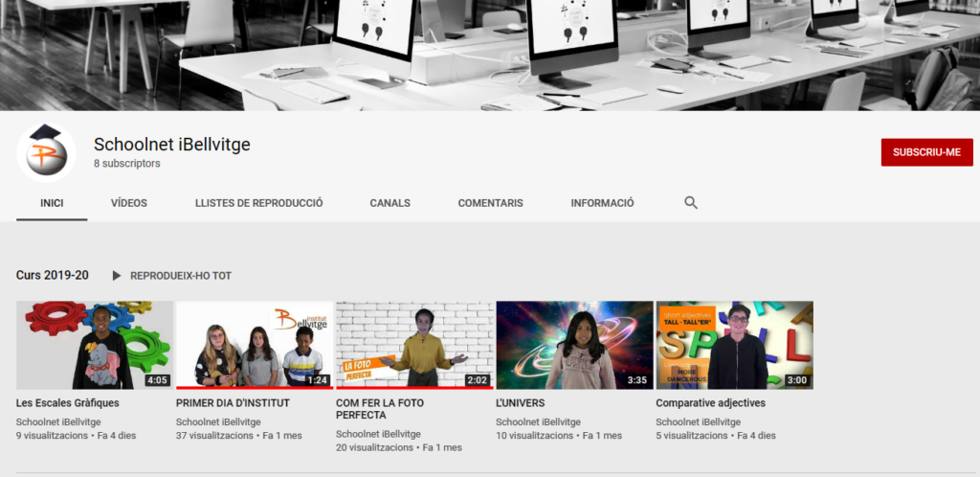Click channel name under Les Escales Gràfiques

pyautogui.click(x=58, y=421)
